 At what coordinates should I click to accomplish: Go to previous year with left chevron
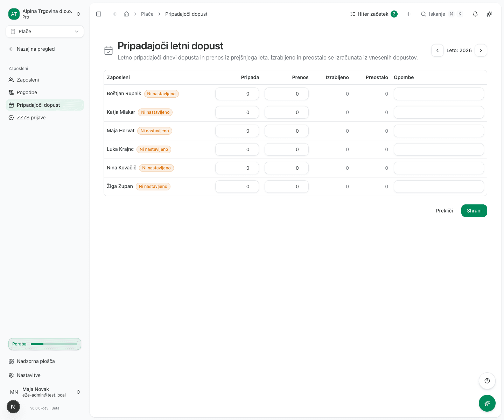pos(437,50)
